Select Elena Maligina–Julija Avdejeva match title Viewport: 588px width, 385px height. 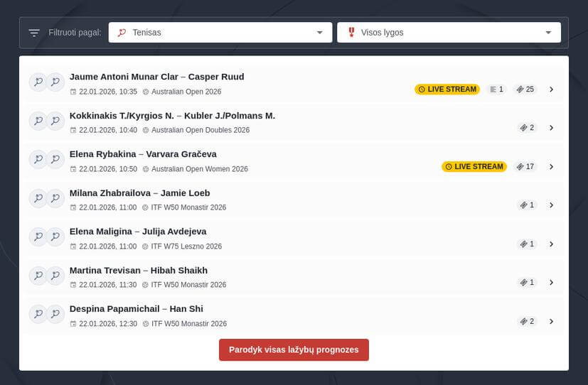coord(138,232)
